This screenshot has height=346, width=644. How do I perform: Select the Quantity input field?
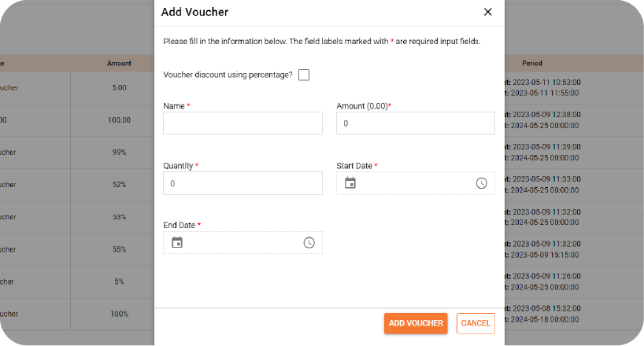click(x=242, y=183)
